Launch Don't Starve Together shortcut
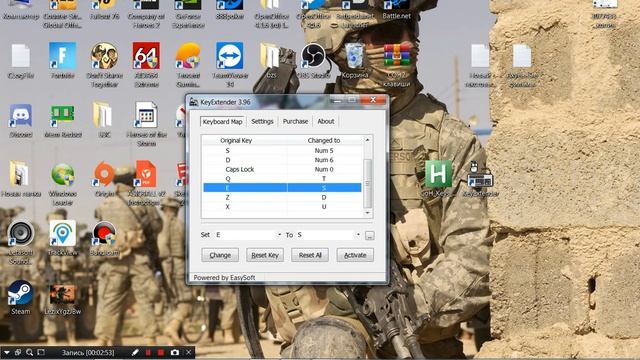Image resolution: width=640 pixels, height=360 pixels. point(104,57)
